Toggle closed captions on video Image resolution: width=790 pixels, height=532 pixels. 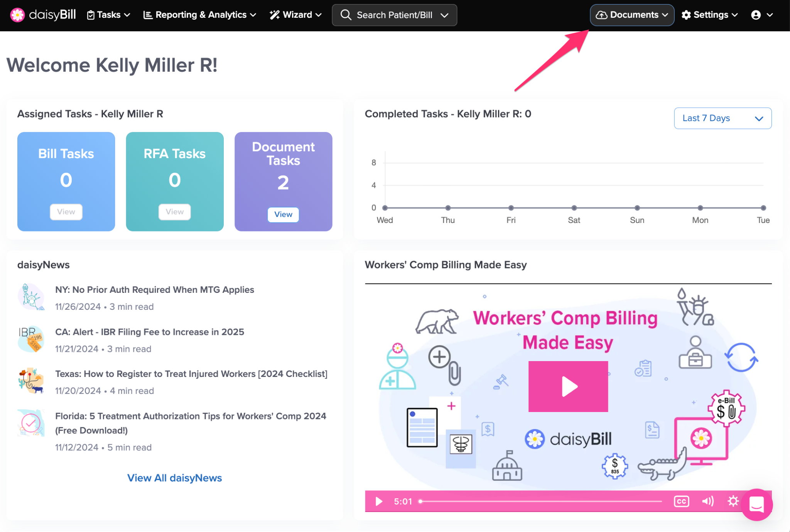[x=681, y=501]
